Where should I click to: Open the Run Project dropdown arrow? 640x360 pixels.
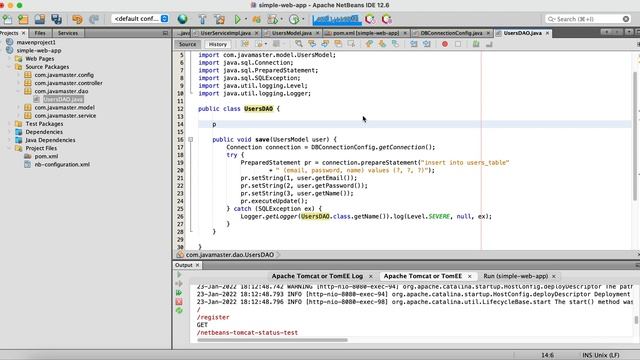[246, 19]
